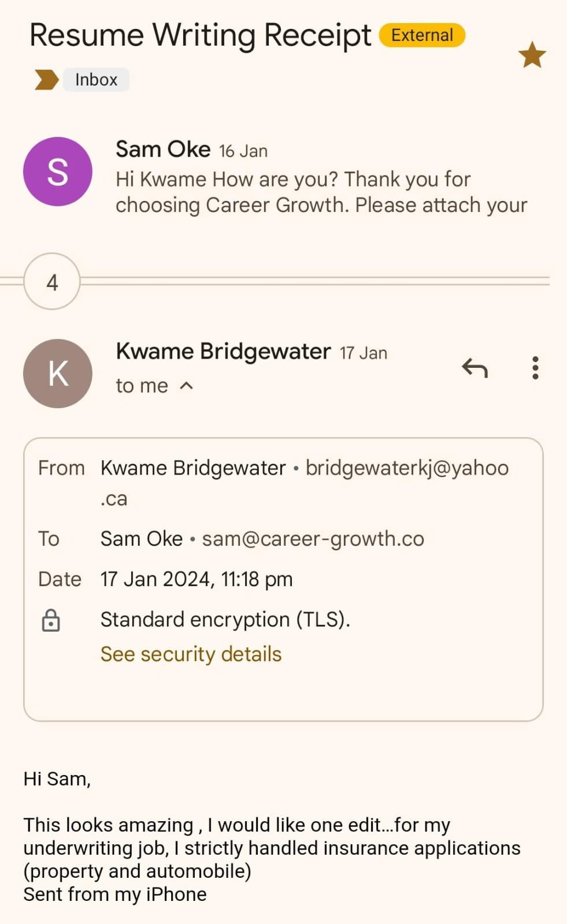Open the three-dot more options menu
The image size is (567, 924).
[x=535, y=368]
